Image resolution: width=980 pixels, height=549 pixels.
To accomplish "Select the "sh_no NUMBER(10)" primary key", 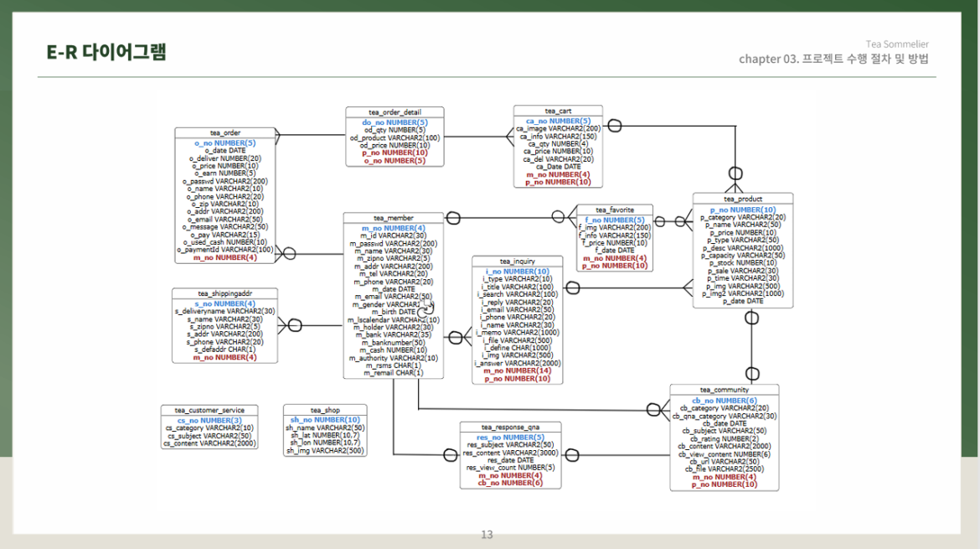I will click(325, 420).
